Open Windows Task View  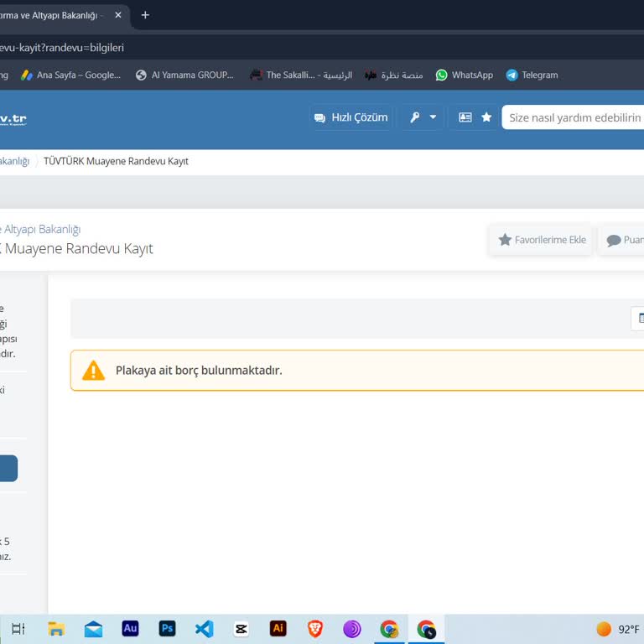tap(18, 629)
